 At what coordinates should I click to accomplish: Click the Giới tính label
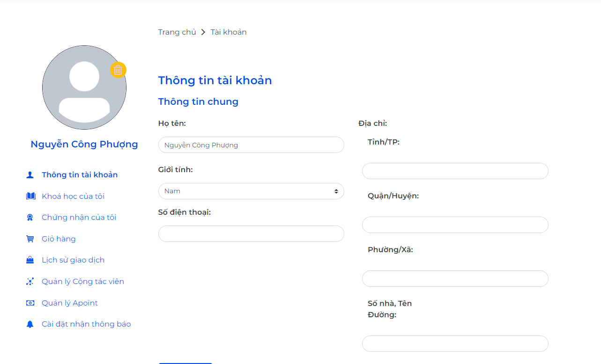(x=176, y=170)
